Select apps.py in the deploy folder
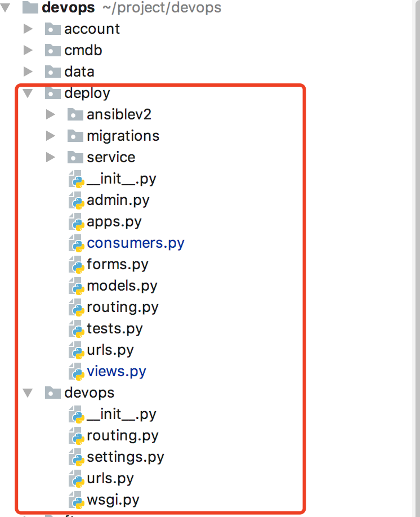 point(114,222)
